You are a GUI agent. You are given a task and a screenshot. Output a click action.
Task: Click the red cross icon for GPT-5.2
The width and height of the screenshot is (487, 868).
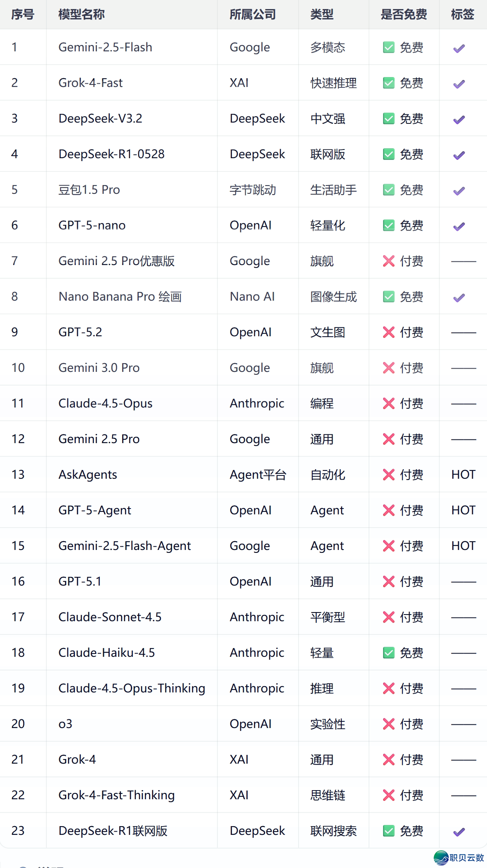388,332
